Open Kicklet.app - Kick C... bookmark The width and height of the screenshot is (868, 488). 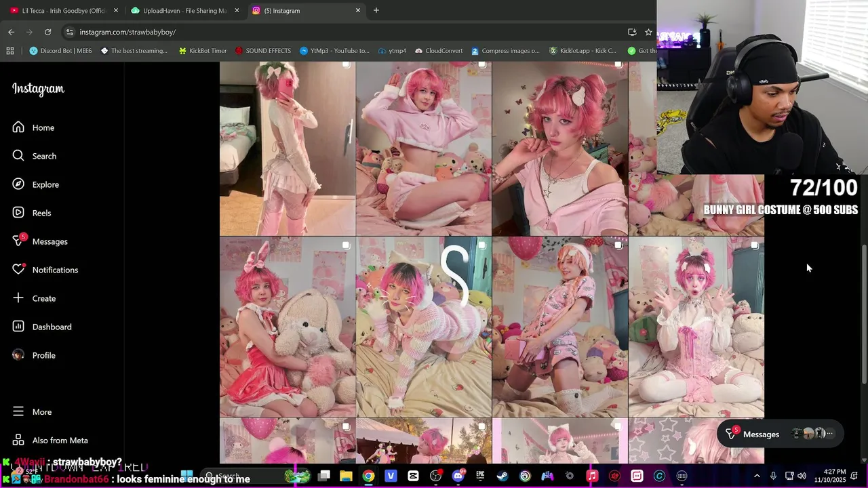(x=583, y=51)
